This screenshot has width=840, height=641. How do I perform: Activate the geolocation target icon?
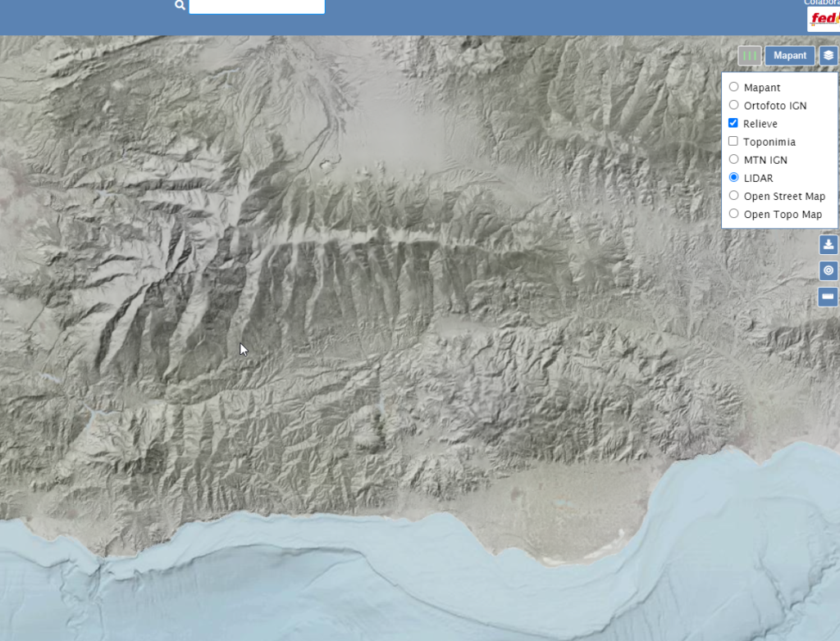[828, 270]
